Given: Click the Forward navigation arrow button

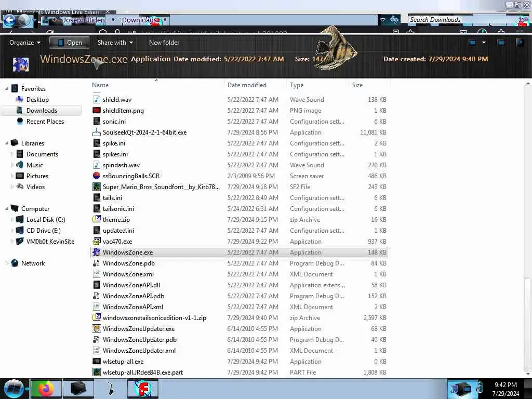Looking at the screenshot, I should point(24,20).
